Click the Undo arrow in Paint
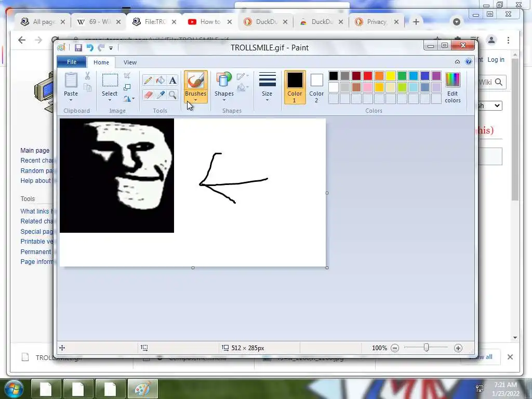Screen dimensions: 532x399 click(90, 48)
